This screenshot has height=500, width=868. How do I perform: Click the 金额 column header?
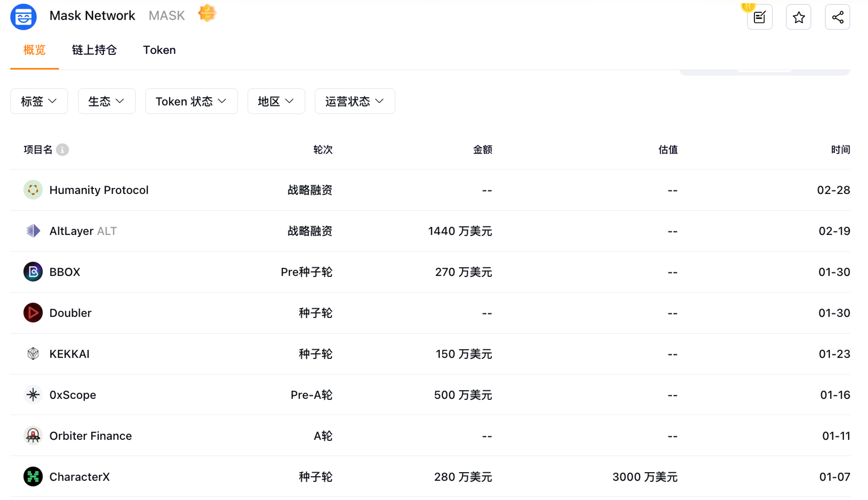(x=483, y=150)
